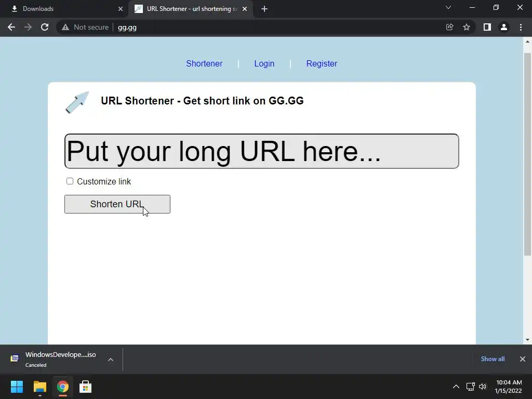This screenshot has height=399, width=532.
Task: Click the Not secure warning icon
Action: point(65,27)
